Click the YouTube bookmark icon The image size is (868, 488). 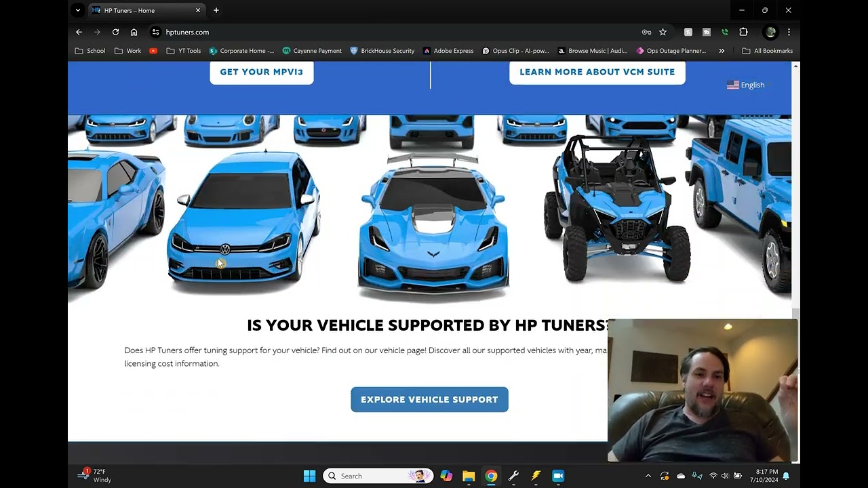point(153,51)
